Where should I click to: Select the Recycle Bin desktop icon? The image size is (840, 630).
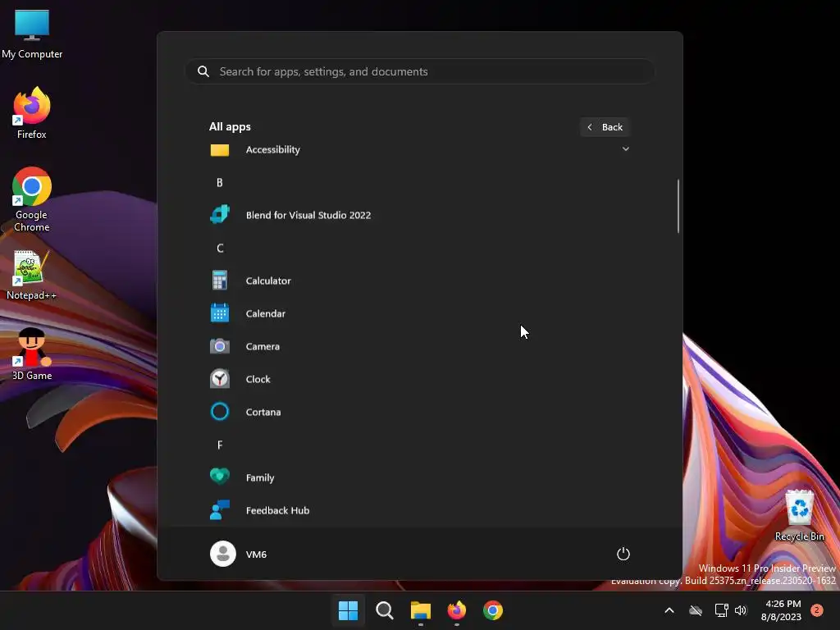click(799, 515)
